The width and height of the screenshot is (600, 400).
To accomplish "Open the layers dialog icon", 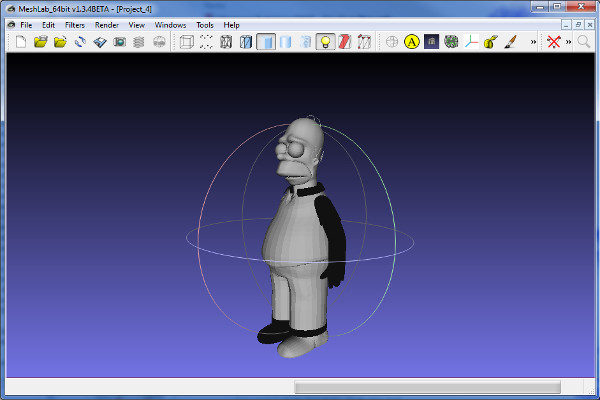I will coord(138,42).
